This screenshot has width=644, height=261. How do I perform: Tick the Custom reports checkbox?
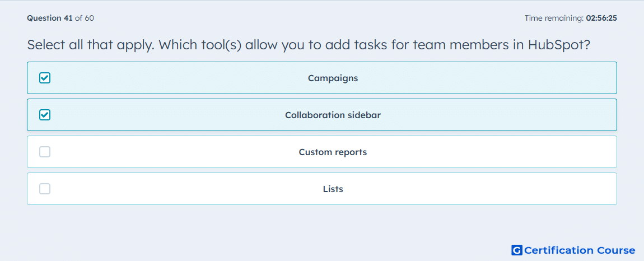coord(45,152)
